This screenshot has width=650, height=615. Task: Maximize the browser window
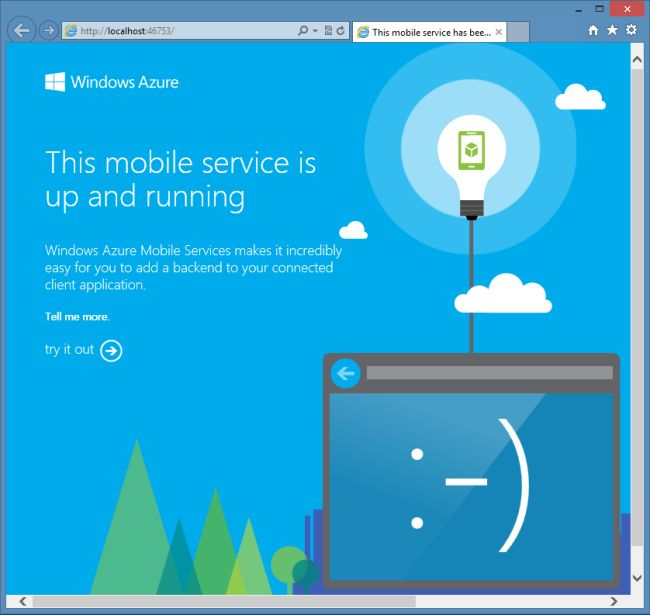pos(599,9)
